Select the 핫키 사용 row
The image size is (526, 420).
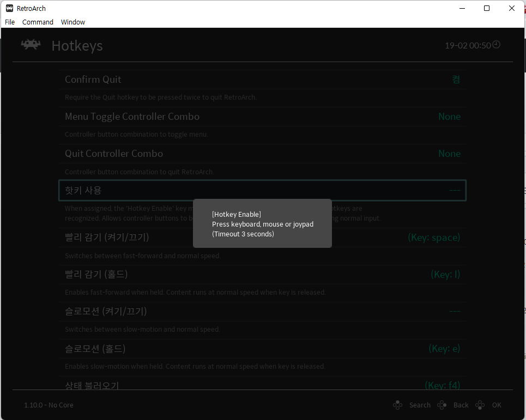(x=262, y=191)
